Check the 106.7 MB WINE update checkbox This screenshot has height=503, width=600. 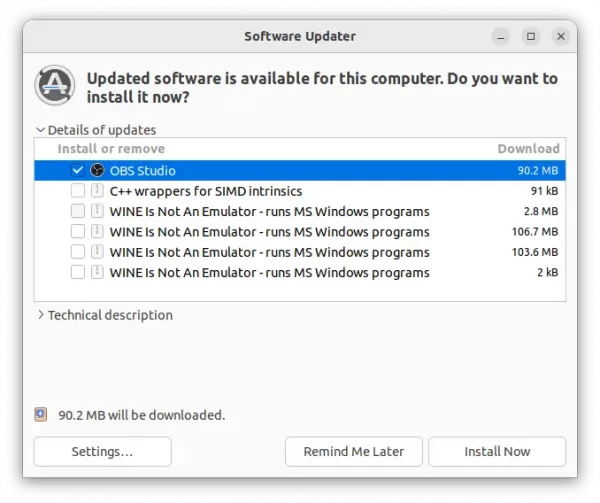pos(78,232)
